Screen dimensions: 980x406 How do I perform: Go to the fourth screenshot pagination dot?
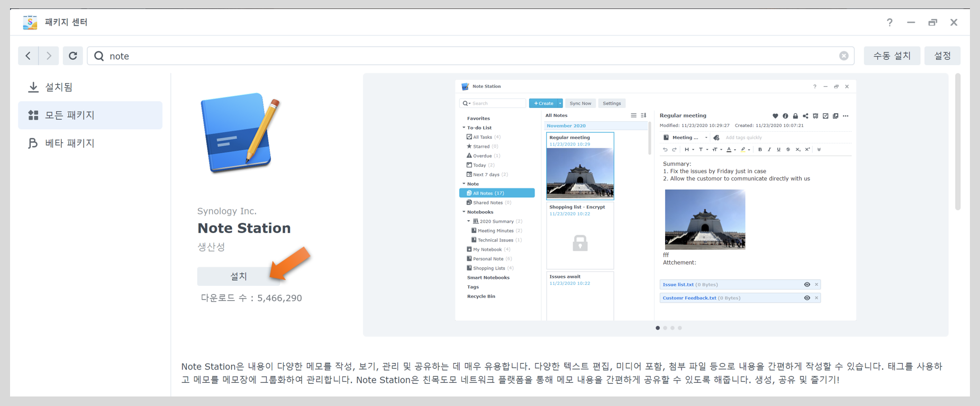pyautogui.click(x=680, y=328)
